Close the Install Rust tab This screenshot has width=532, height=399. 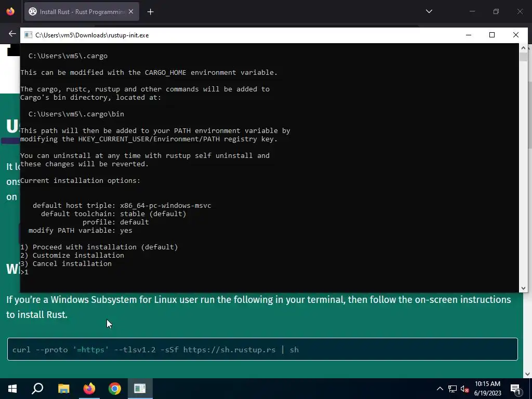131,11
